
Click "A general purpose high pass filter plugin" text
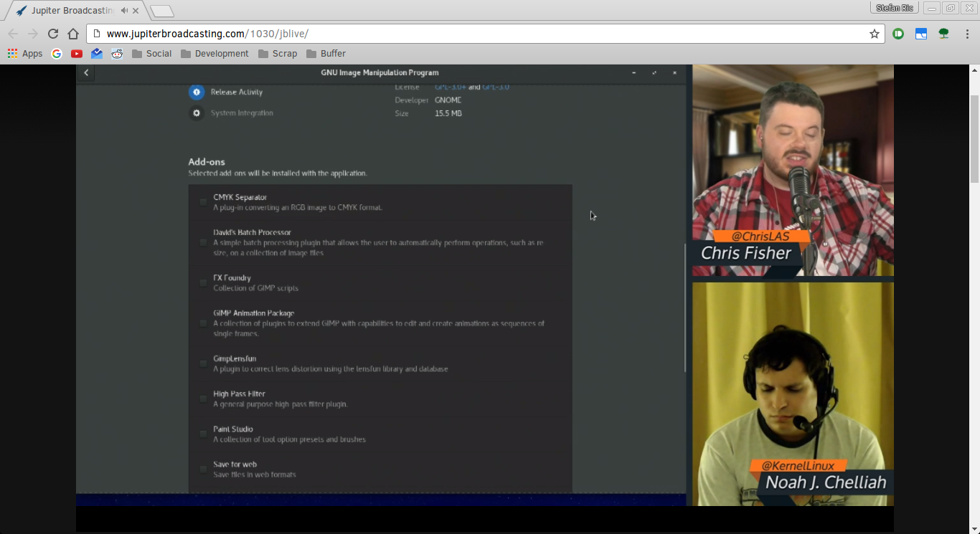tap(281, 404)
